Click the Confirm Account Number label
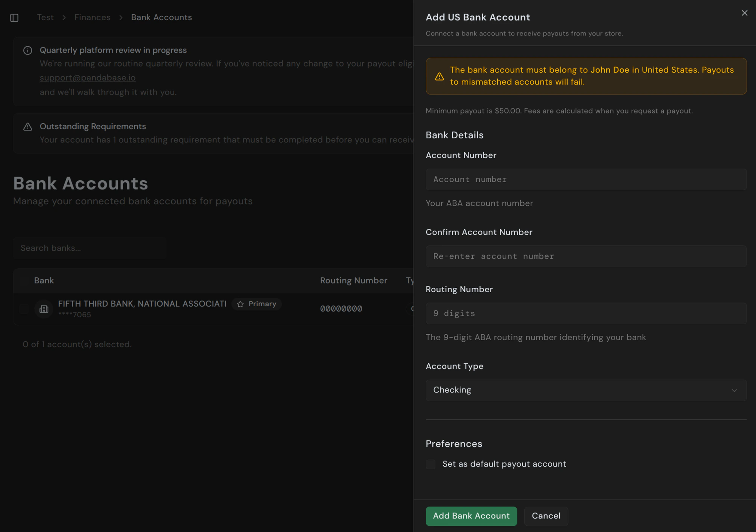Screen dimensions: 756x532 (x=479, y=232)
